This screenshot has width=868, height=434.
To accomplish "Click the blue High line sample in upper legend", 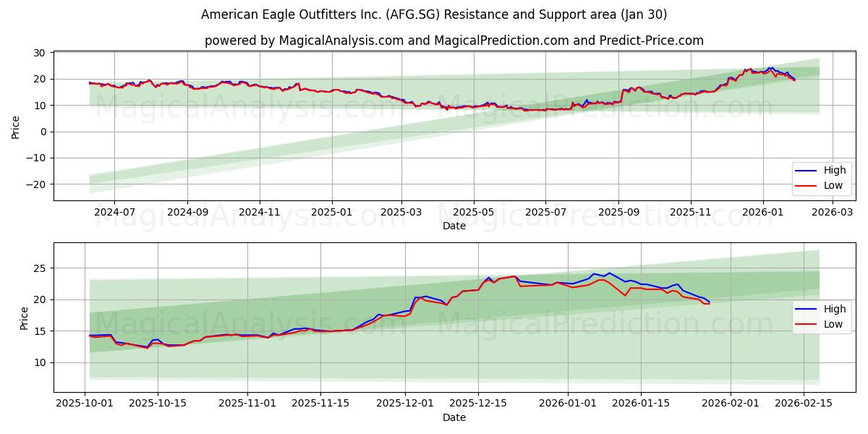I will click(x=807, y=171).
